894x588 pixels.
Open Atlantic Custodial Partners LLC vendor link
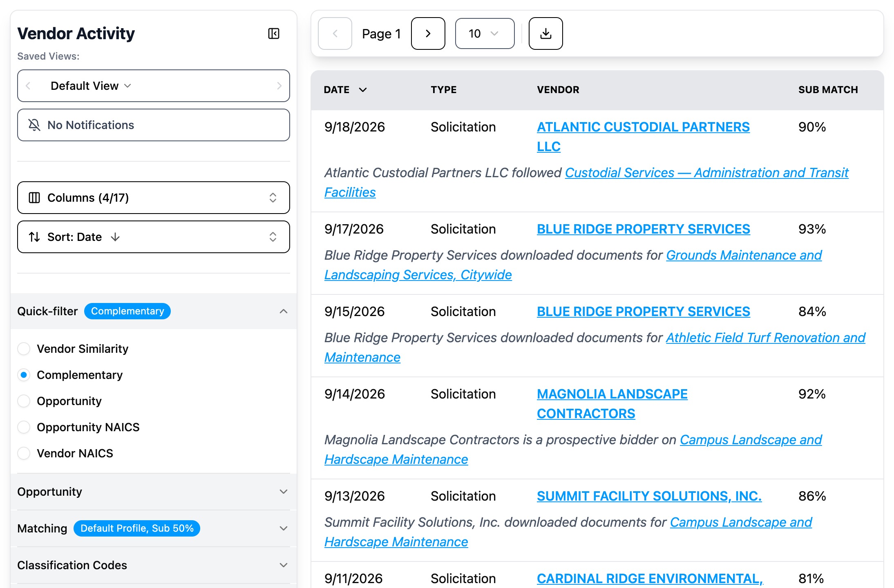pos(643,137)
